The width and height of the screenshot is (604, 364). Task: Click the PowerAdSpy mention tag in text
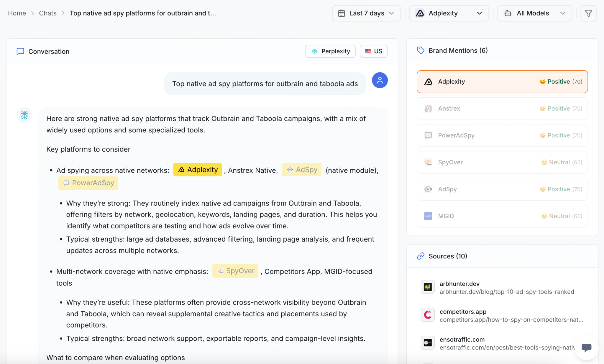(88, 183)
